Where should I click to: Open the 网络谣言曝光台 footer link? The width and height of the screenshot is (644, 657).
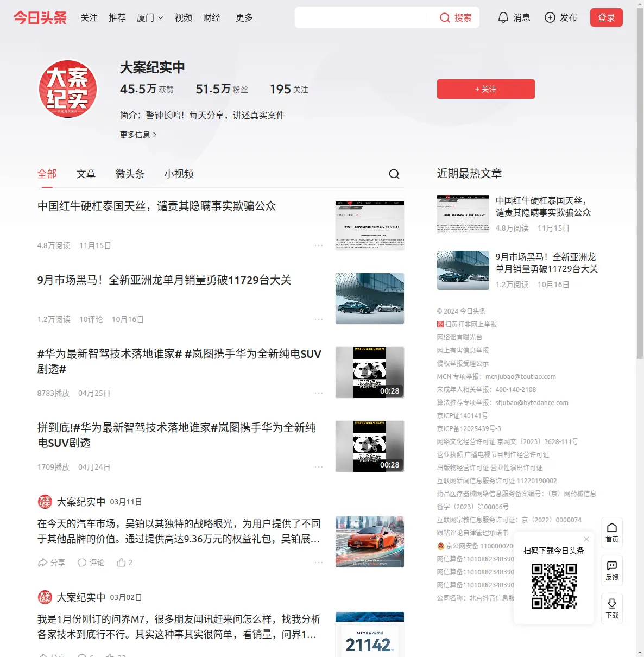point(459,337)
